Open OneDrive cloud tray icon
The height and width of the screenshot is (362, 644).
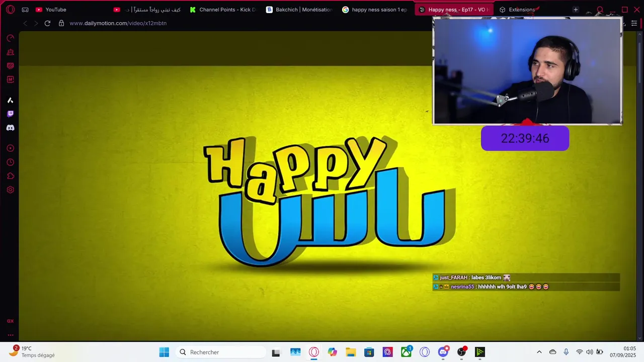click(x=553, y=352)
